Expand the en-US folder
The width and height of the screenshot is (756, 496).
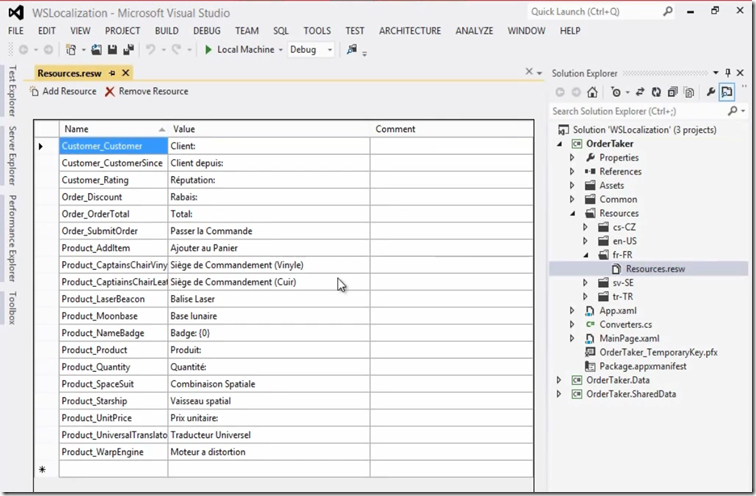(x=585, y=241)
